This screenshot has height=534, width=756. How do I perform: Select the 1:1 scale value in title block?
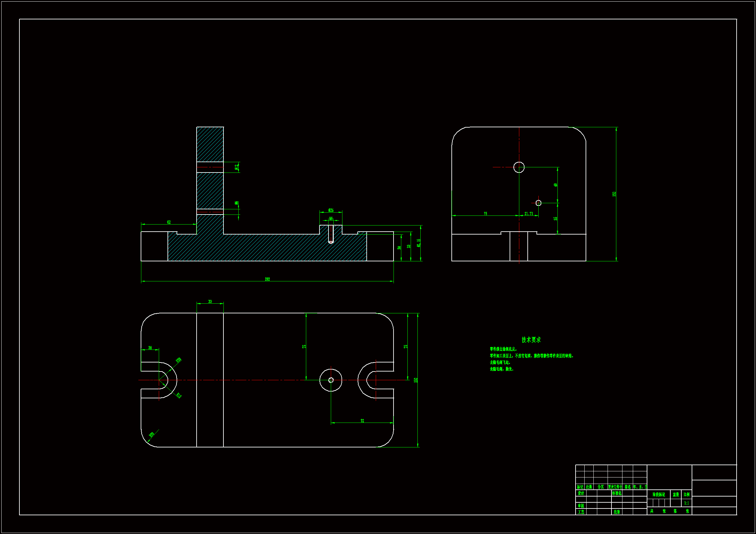pos(686,503)
